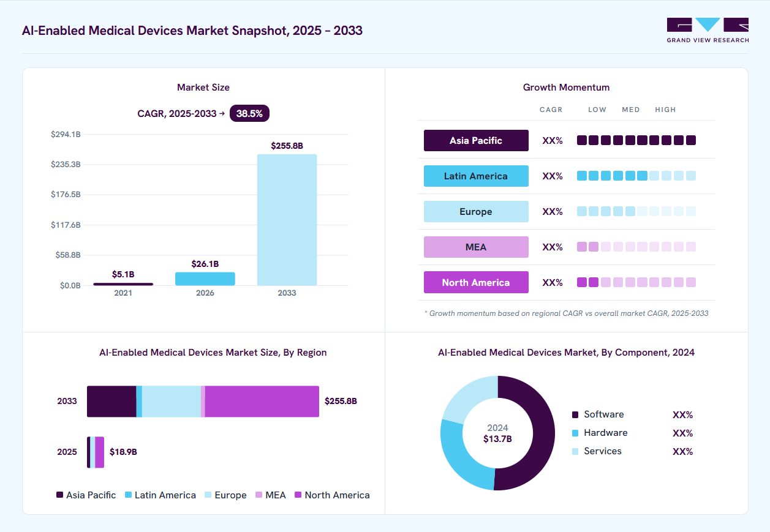Click the growth momentum footnote text

point(566,313)
